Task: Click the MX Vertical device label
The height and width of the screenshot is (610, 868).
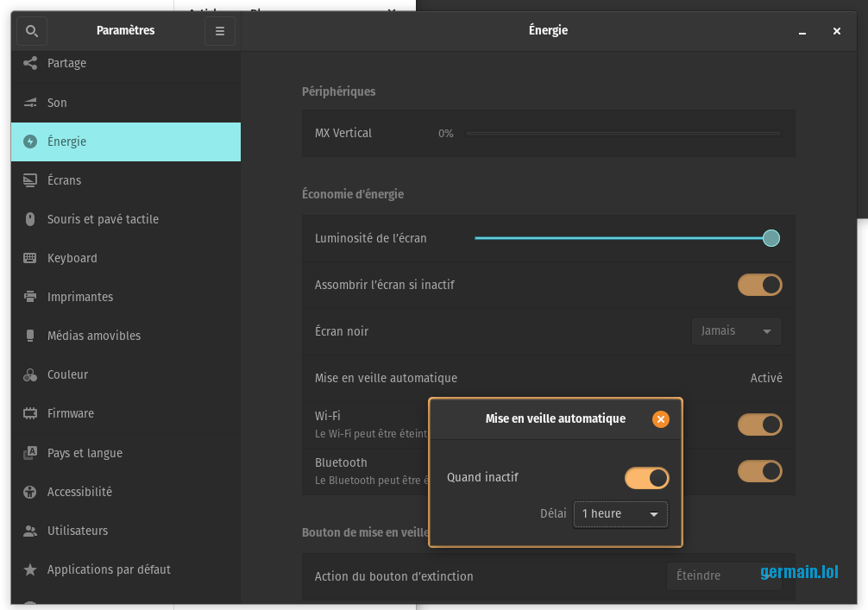Action: [x=343, y=134]
